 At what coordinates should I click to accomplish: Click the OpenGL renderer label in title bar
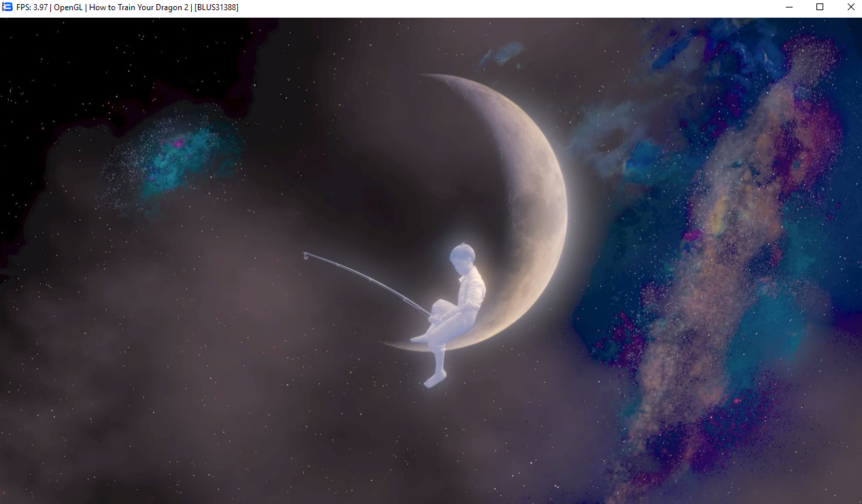(69, 7)
